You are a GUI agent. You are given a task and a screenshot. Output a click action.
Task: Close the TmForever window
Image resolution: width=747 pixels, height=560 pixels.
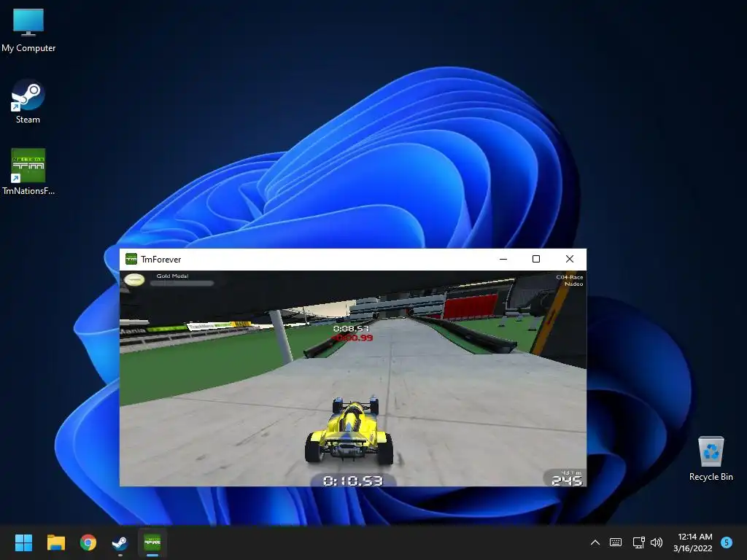click(x=569, y=259)
